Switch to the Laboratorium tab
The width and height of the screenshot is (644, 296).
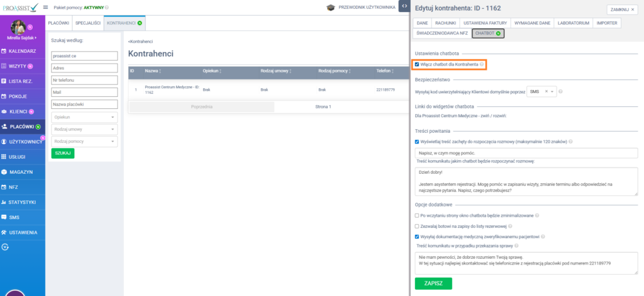[x=574, y=23]
